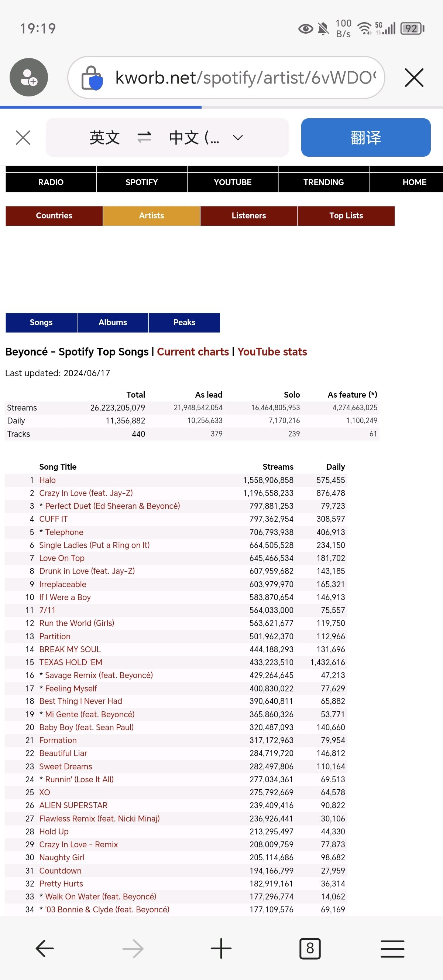Open the Current charts link
The width and height of the screenshot is (443, 980).
tap(193, 352)
